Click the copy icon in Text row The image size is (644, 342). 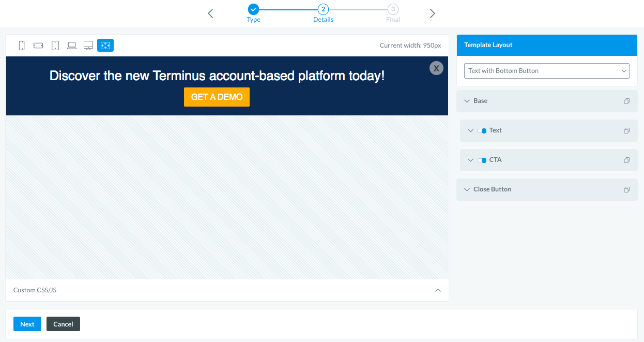(x=627, y=131)
